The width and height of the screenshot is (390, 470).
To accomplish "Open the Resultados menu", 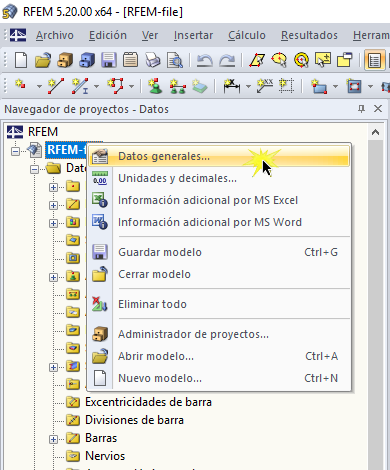I will pyautogui.click(x=309, y=35).
